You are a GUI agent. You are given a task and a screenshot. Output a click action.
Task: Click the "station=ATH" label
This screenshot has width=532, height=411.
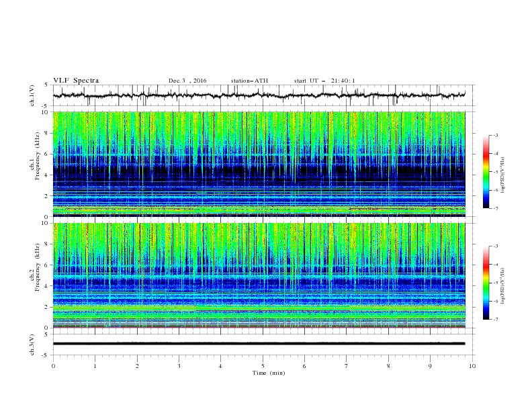tap(249, 81)
